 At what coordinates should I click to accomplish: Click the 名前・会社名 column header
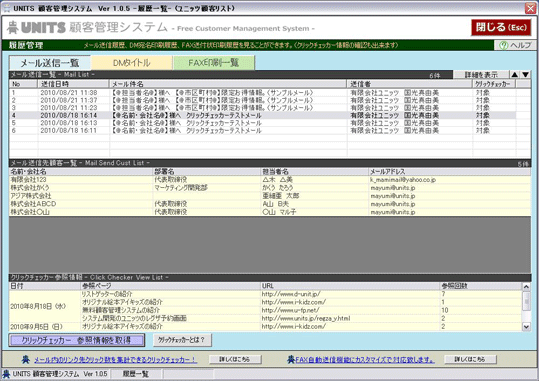(x=81, y=171)
